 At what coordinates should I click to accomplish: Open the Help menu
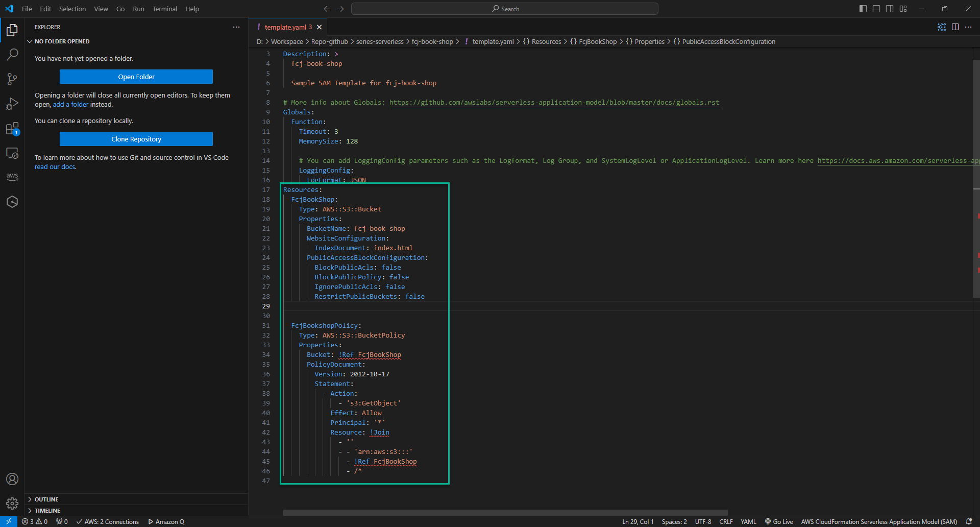click(x=192, y=9)
